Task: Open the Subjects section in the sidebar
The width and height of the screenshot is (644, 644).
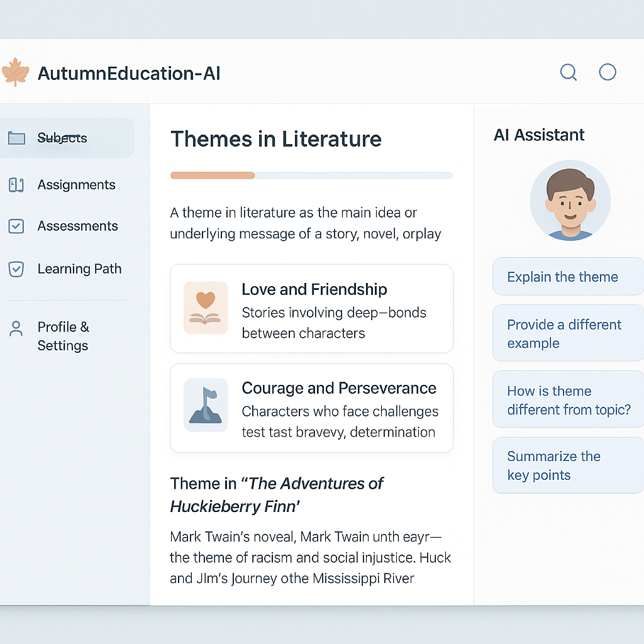Action: click(x=62, y=138)
